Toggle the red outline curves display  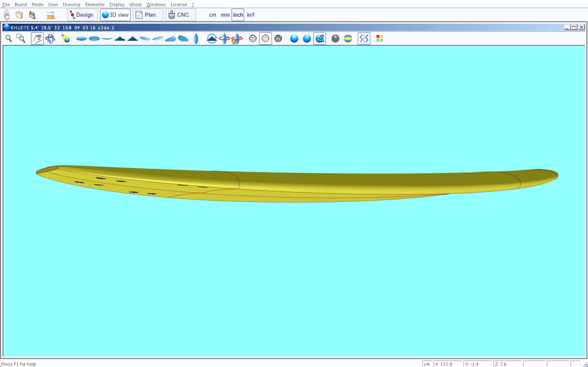click(265, 39)
